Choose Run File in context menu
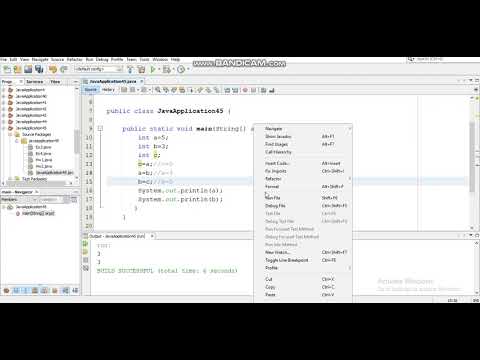The height and width of the screenshot is (360, 480). (x=303, y=198)
